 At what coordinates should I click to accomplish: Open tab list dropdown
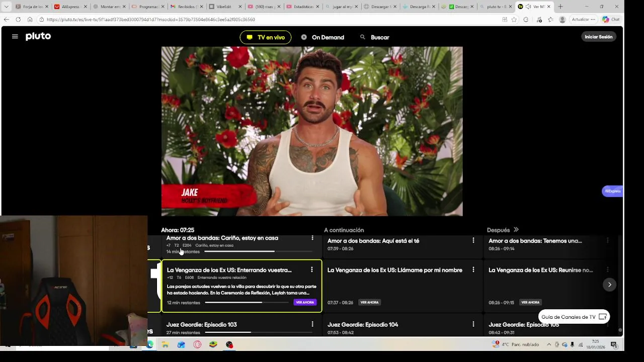click(6, 7)
